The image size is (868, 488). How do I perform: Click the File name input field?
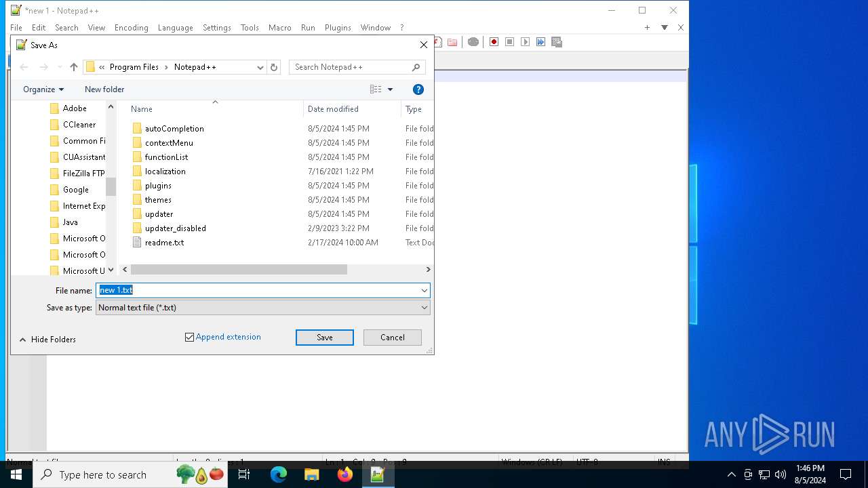[x=257, y=290]
